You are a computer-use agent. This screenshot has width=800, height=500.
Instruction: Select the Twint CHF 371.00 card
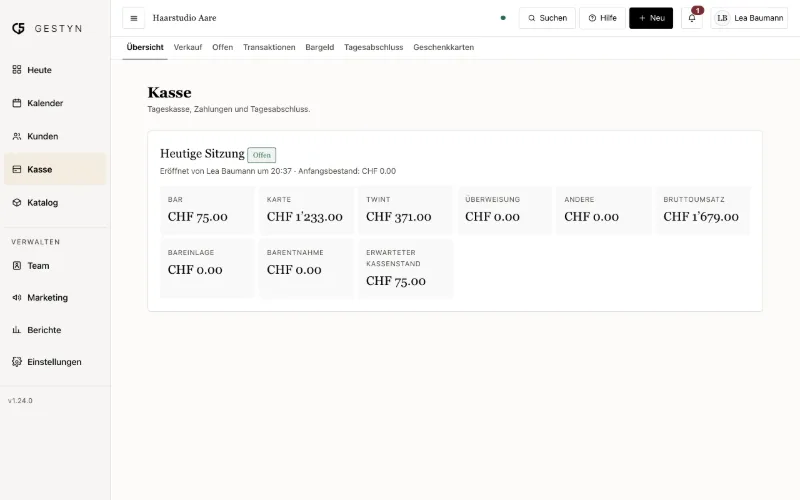(x=406, y=210)
